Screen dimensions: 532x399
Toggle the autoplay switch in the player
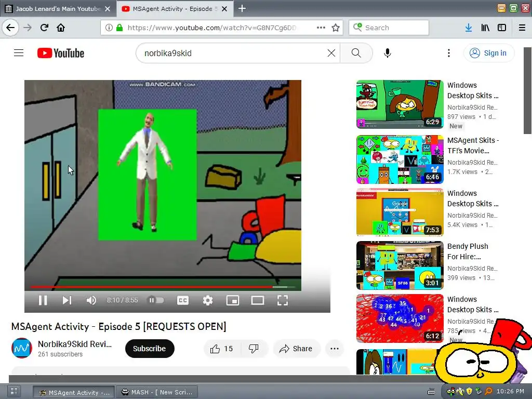point(156,300)
